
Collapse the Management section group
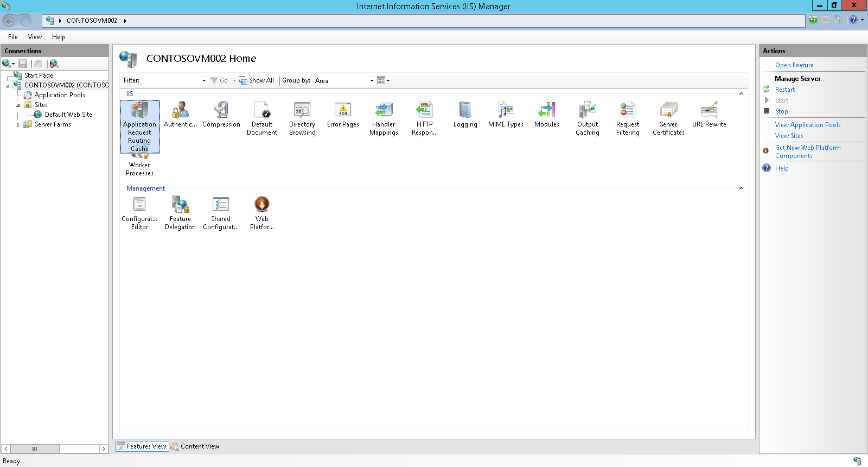(741, 188)
